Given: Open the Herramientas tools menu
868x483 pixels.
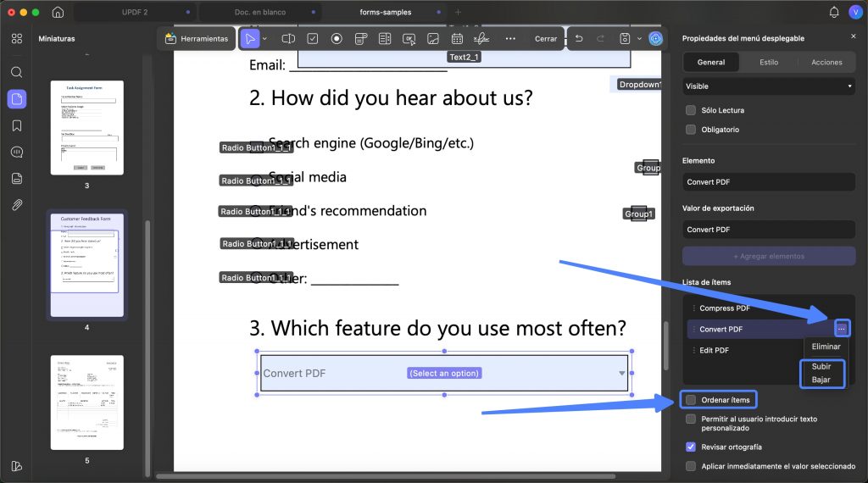Looking at the screenshot, I should point(197,39).
